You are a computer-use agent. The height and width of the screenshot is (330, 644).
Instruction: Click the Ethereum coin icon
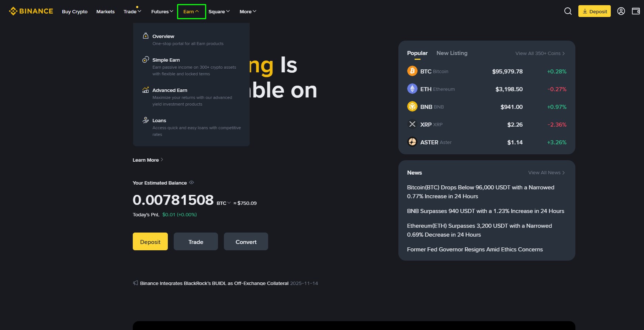(412, 89)
